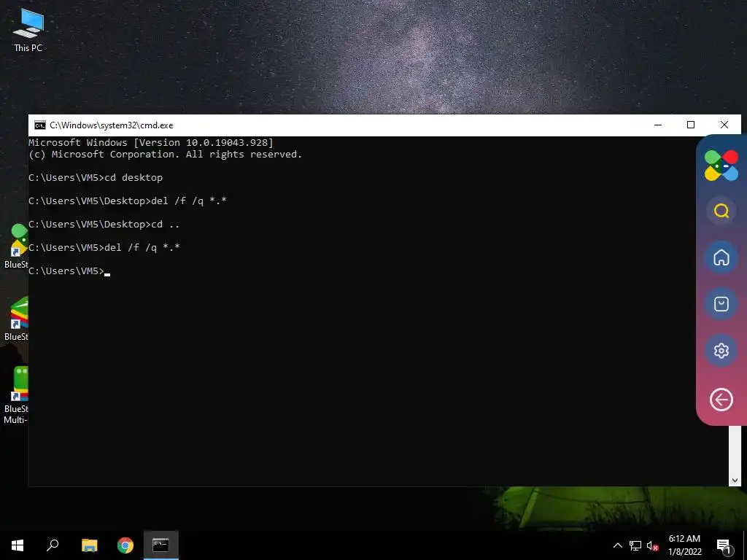Open settings gear in BlueStacks sidebar
Image resolution: width=747 pixels, height=560 pixels.
[721, 351]
